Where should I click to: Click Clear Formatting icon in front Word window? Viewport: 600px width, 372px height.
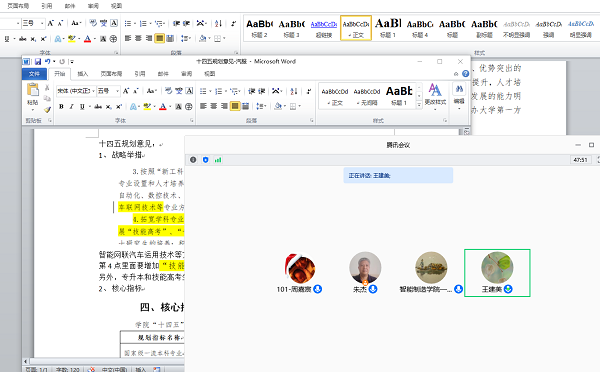(x=169, y=91)
